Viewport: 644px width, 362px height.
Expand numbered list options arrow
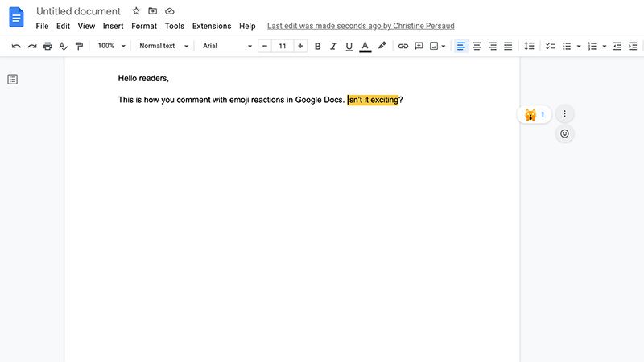tap(605, 47)
